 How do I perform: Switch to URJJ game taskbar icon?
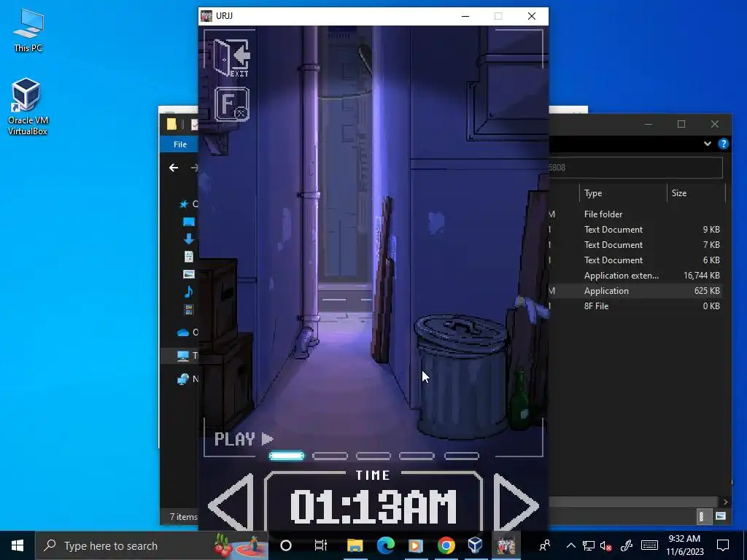pyautogui.click(x=506, y=545)
